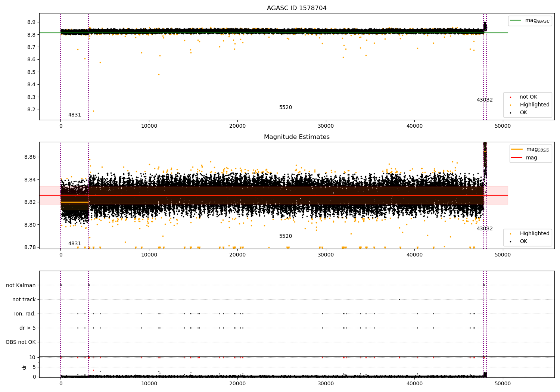This screenshot has width=560, height=392.
Task: Click the 40000 x-tick of Magnitude Estimates plot
Action: [x=414, y=255]
